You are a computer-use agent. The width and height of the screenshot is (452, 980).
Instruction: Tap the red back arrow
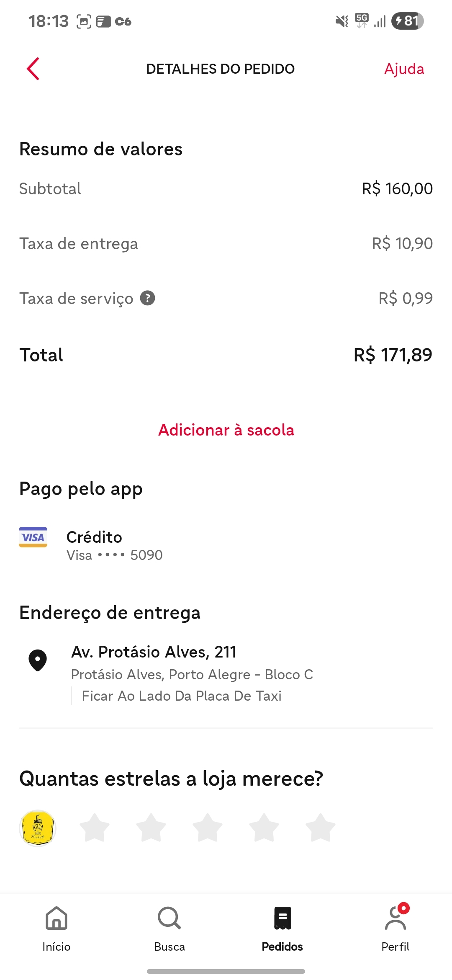click(x=33, y=69)
